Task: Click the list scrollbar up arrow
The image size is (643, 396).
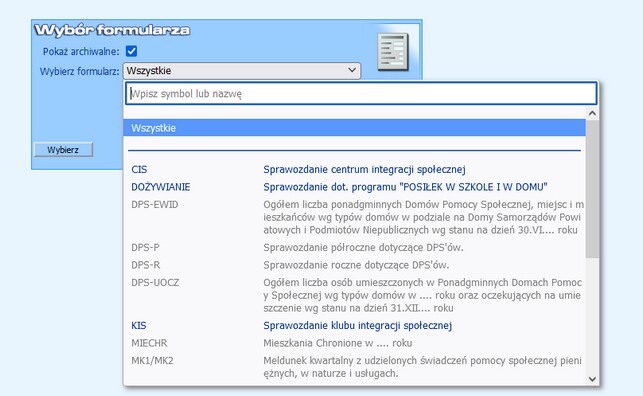Action: (592, 113)
